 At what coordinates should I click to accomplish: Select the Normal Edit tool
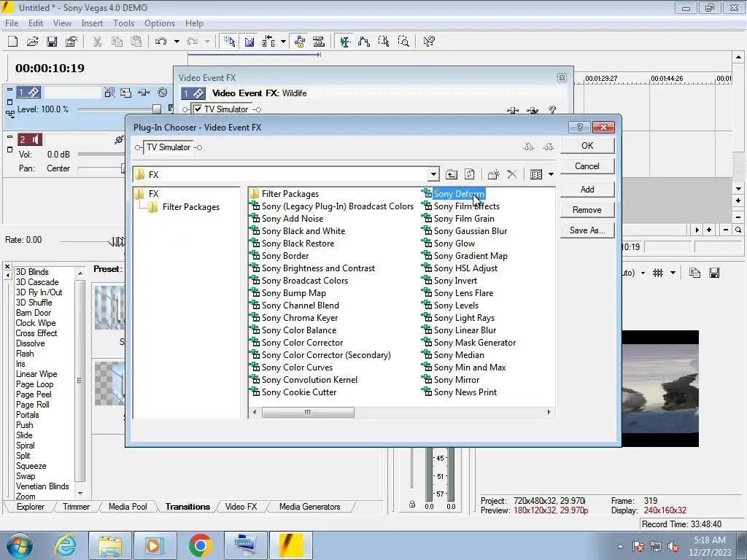(345, 42)
